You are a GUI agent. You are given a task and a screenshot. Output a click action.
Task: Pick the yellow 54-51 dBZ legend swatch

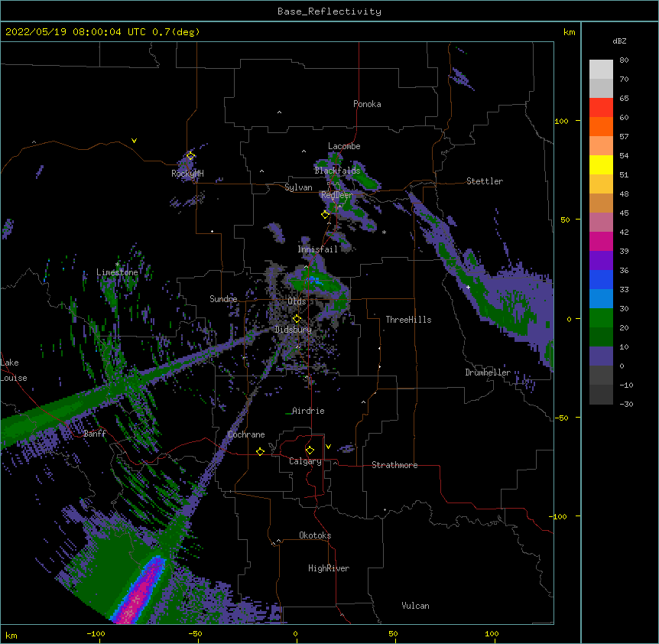(x=601, y=164)
